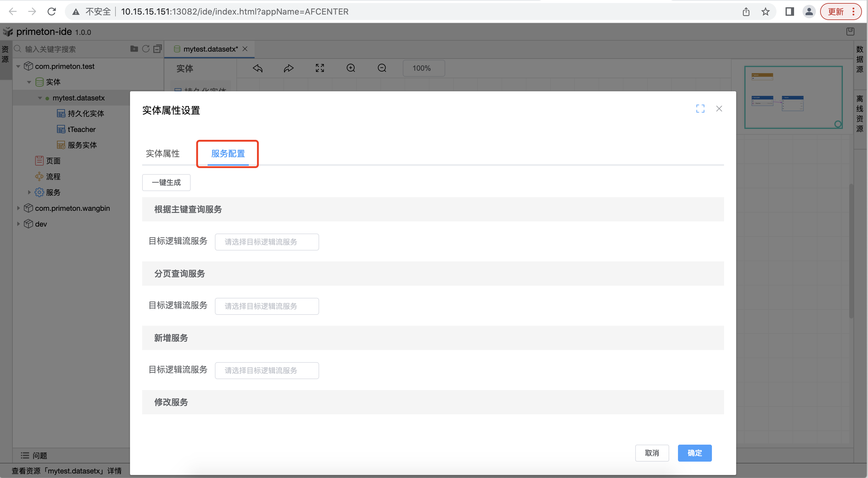This screenshot has width=868, height=478.
Task: Select 服务实体 in the tree
Action: coord(82,145)
